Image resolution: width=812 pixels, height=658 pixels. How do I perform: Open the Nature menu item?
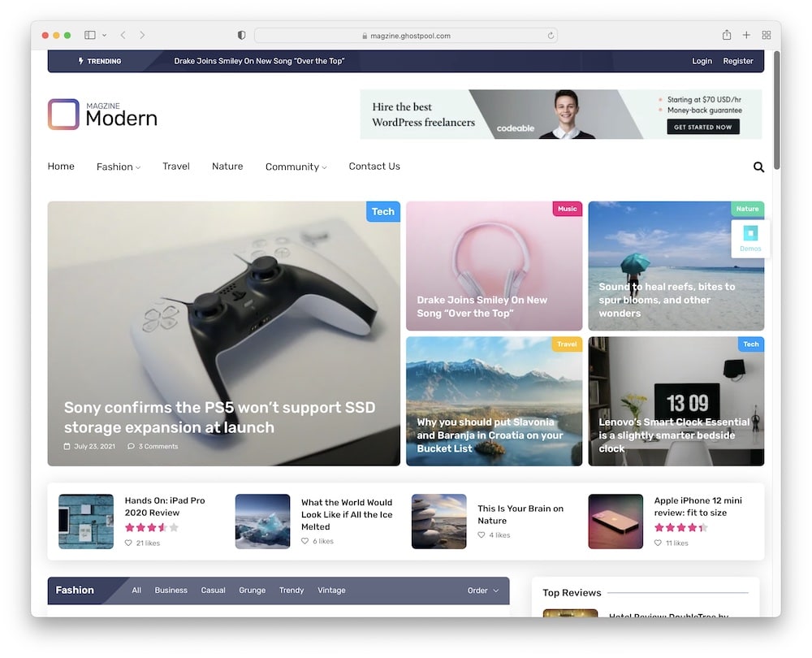[227, 167]
